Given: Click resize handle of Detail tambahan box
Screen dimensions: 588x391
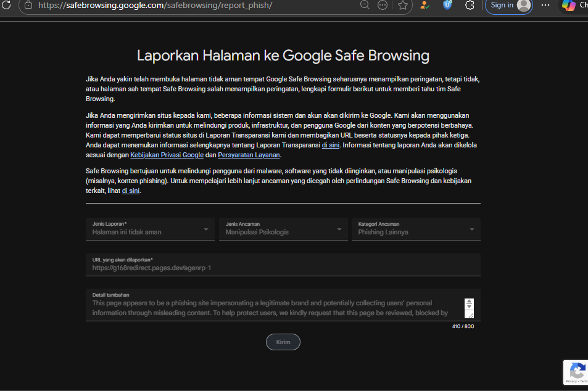Looking at the screenshot, I should pyautogui.click(x=470, y=315).
